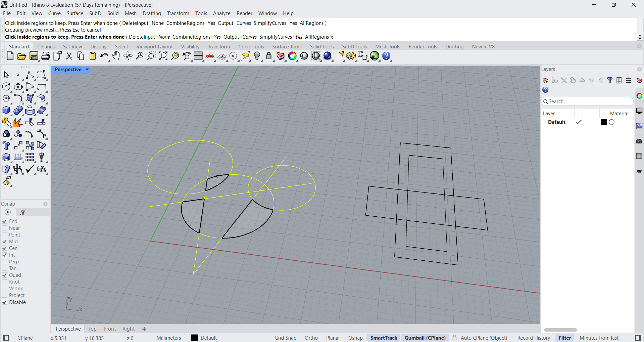Image resolution: width=644 pixels, height=342 pixels.
Task: Select the Zoom Extents tool
Action: point(163,56)
